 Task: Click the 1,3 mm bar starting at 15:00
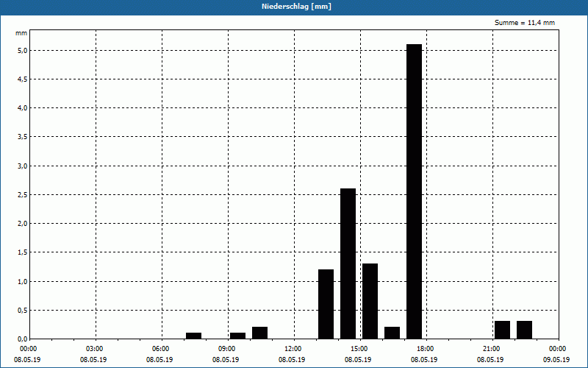click(x=370, y=301)
